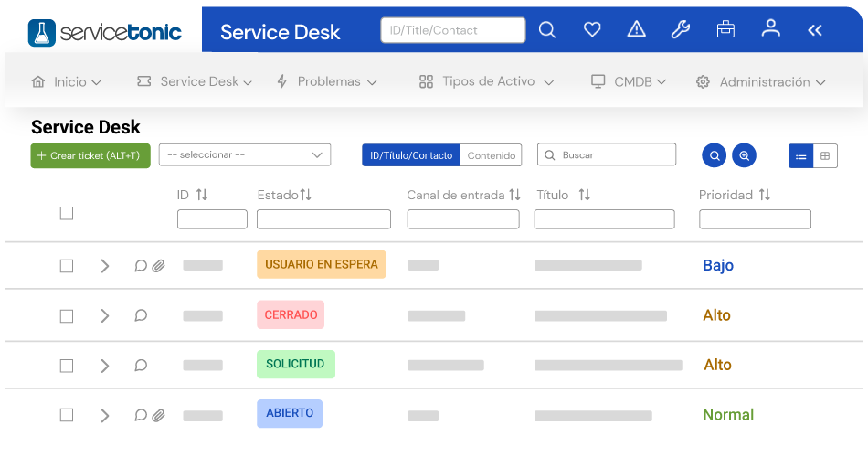Viewport: 868px width, 457px height.
Task: Click the Alto priority on the CERRADO row
Action: click(717, 315)
